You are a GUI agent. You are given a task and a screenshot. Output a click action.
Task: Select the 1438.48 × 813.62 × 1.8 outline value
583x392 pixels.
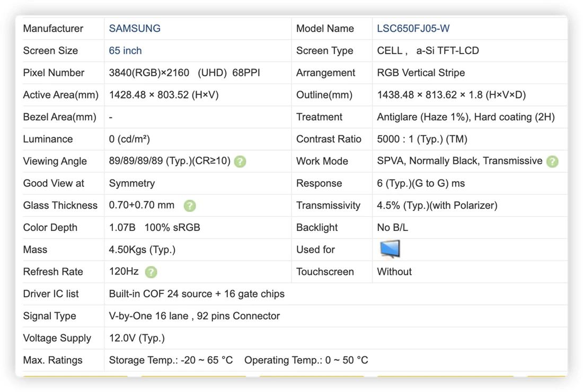(x=452, y=95)
